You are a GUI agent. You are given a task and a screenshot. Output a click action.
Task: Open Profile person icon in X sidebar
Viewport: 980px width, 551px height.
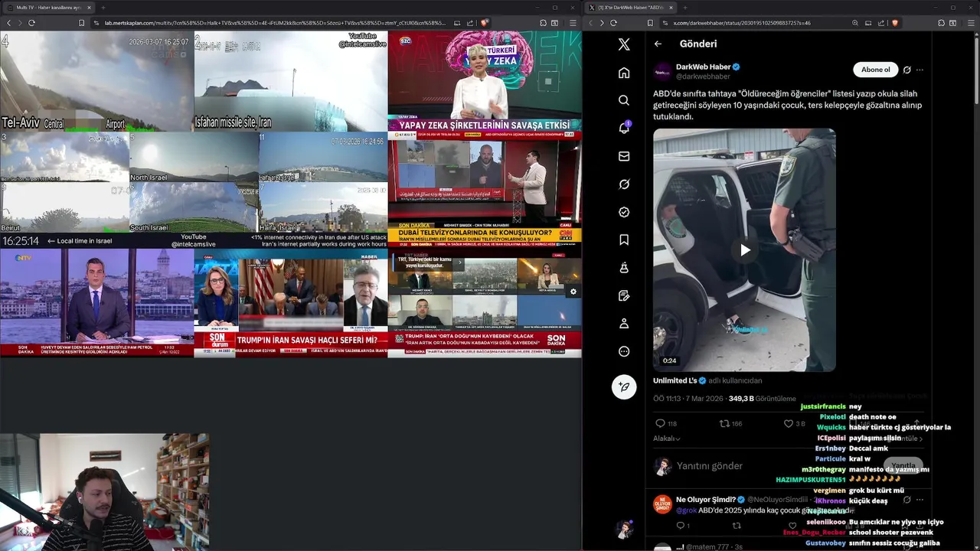point(624,324)
